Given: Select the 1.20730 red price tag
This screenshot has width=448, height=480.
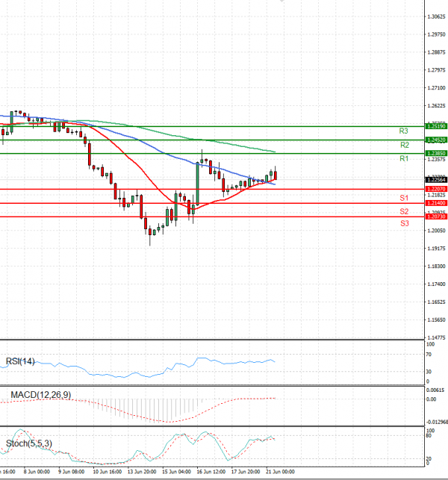Looking at the screenshot, I should (x=436, y=216).
